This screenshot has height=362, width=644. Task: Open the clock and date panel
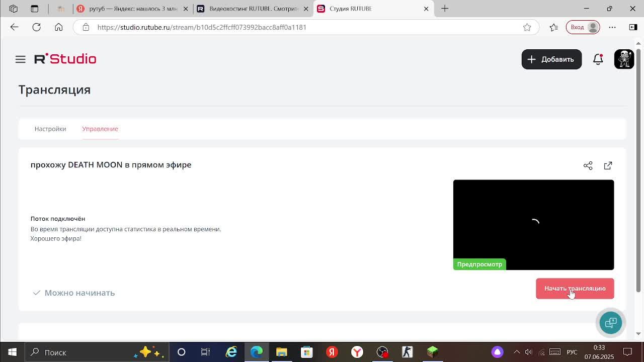coord(599,352)
